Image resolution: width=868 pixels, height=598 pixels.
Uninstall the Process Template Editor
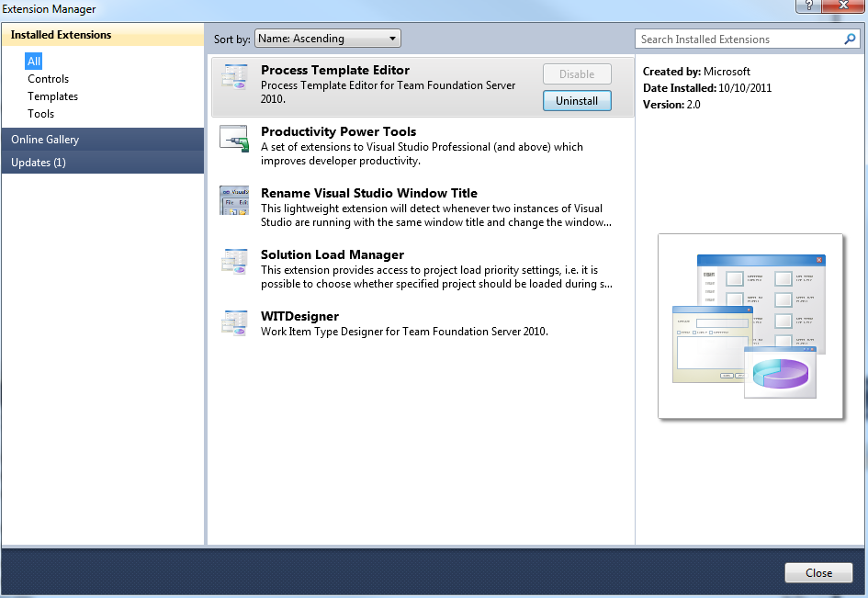click(577, 101)
